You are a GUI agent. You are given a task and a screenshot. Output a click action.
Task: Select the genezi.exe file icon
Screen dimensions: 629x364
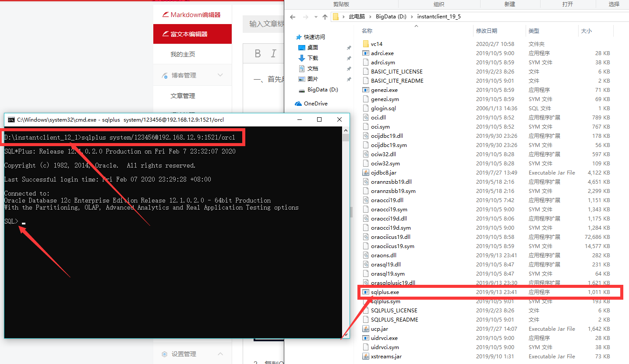pos(366,90)
